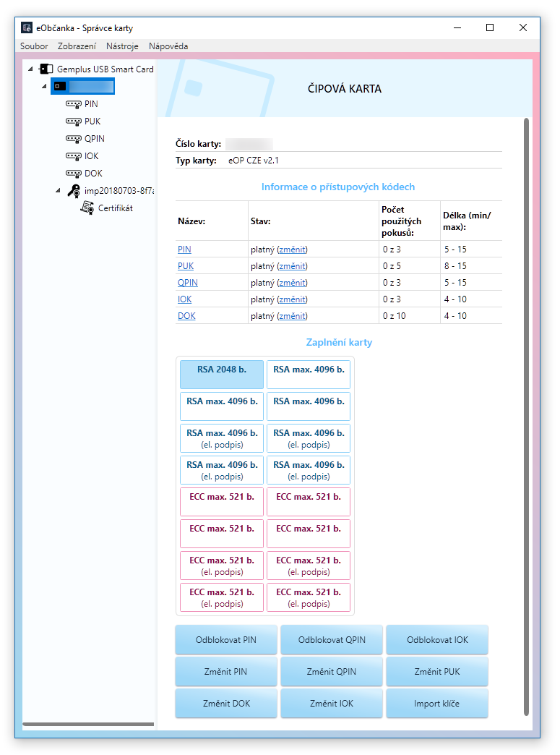
Task: Open the Nástroje menu
Action: pos(122,46)
